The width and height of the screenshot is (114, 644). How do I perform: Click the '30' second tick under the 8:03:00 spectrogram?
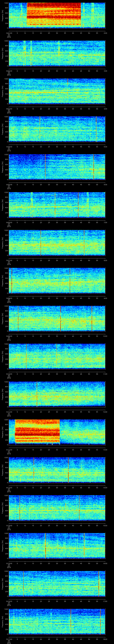click(57, 109)
